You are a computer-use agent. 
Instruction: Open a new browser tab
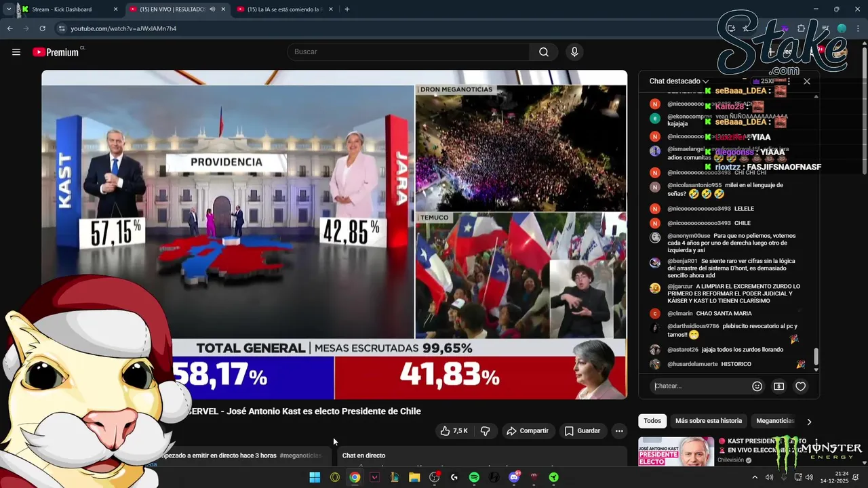(347, 9)
